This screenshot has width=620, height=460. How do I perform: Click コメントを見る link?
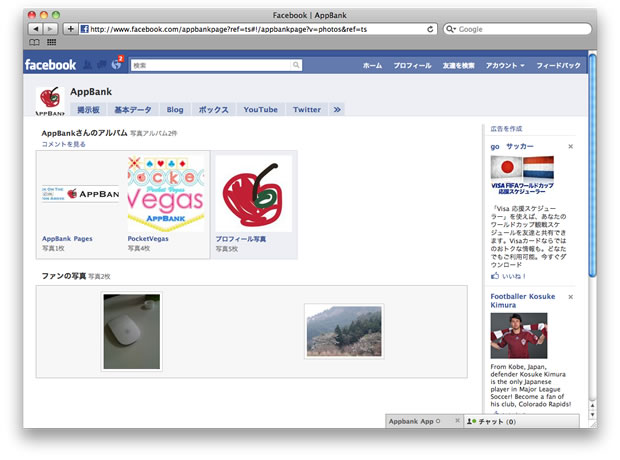[64, 144]
